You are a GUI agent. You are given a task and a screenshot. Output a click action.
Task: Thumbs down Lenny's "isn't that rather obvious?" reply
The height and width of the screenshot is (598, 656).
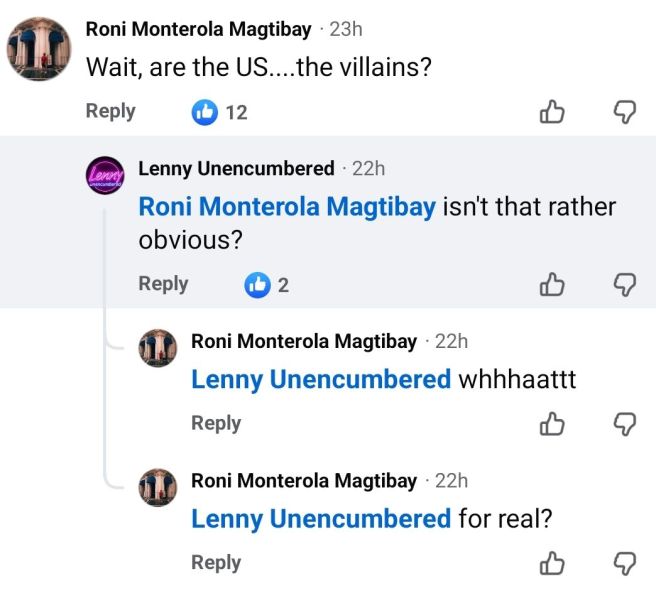624,285
